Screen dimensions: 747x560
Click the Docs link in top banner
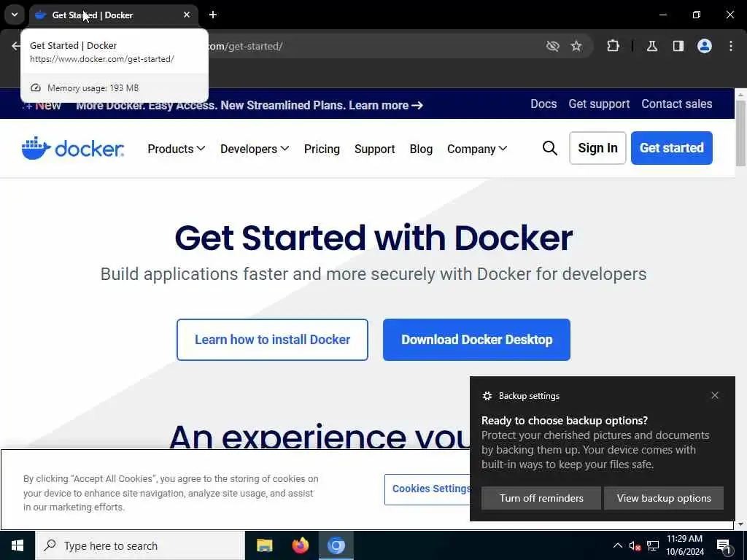tap(543, 104)
